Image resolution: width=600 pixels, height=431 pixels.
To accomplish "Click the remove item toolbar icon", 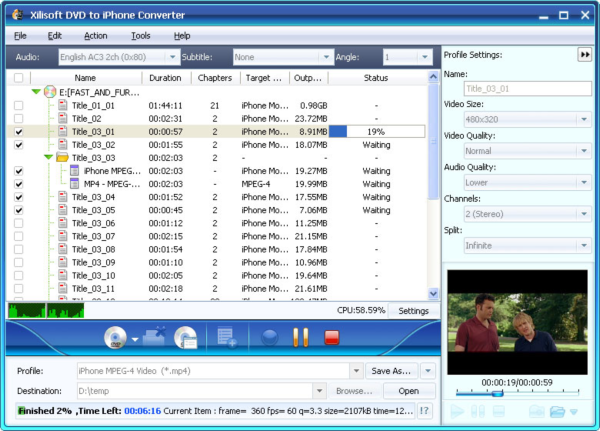I will (153, 338).
